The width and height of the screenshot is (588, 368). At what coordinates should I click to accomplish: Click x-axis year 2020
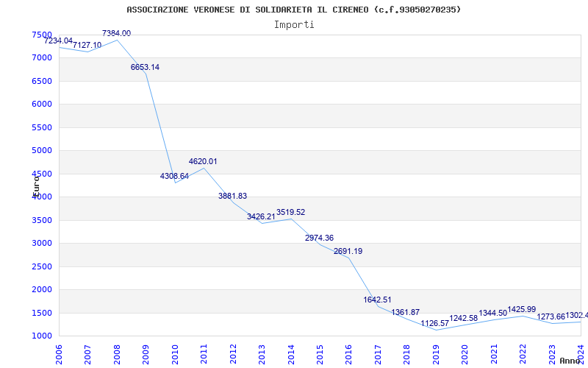click(465, 354)
